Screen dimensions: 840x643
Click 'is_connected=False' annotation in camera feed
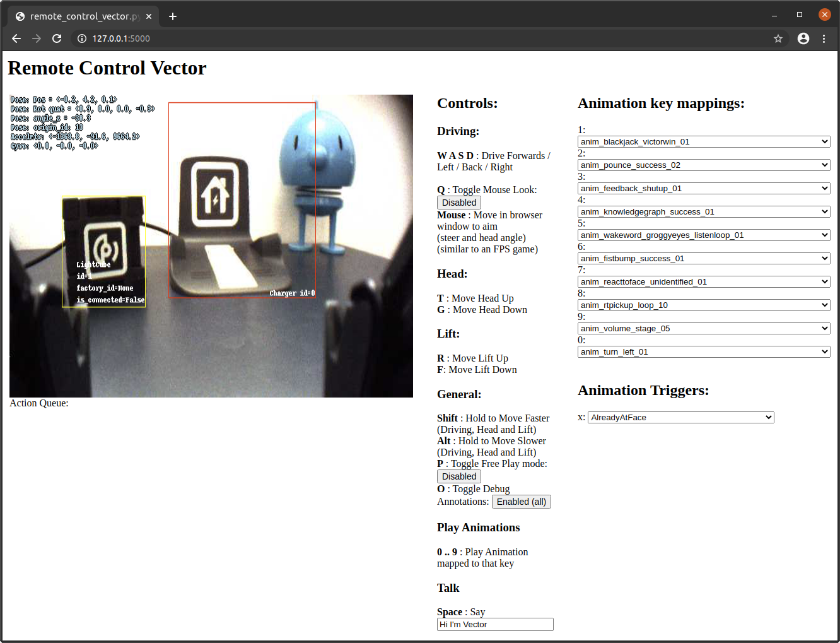pyautogui.click(x=110, y=300)
